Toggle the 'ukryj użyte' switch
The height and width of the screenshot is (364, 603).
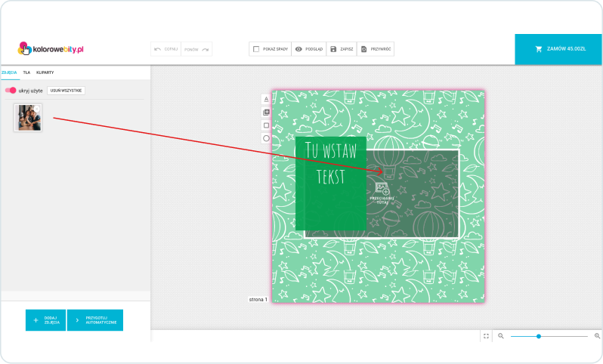(x=11, y=91)
